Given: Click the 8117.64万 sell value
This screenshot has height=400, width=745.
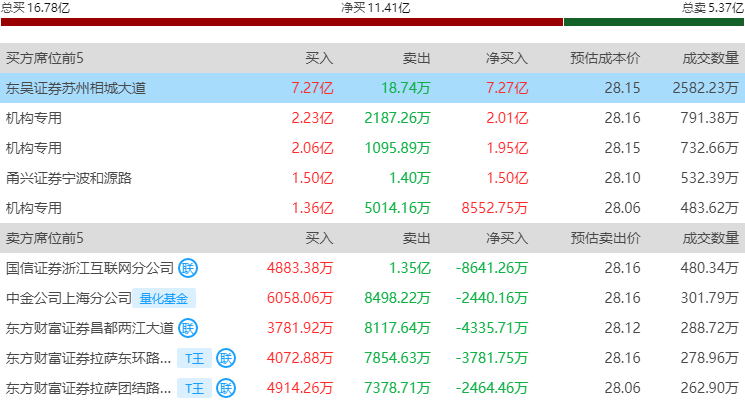Looking at the screenshot, I should coord(397,328).
